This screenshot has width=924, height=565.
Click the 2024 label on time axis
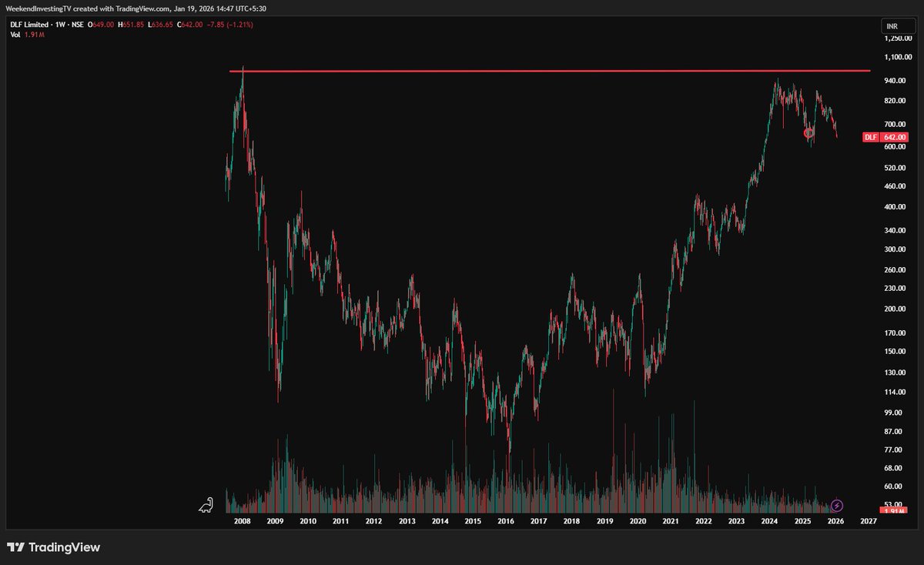[769, 521]
